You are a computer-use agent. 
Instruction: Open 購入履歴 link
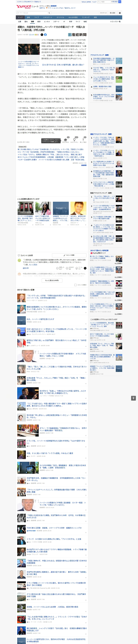pos(112,13)
